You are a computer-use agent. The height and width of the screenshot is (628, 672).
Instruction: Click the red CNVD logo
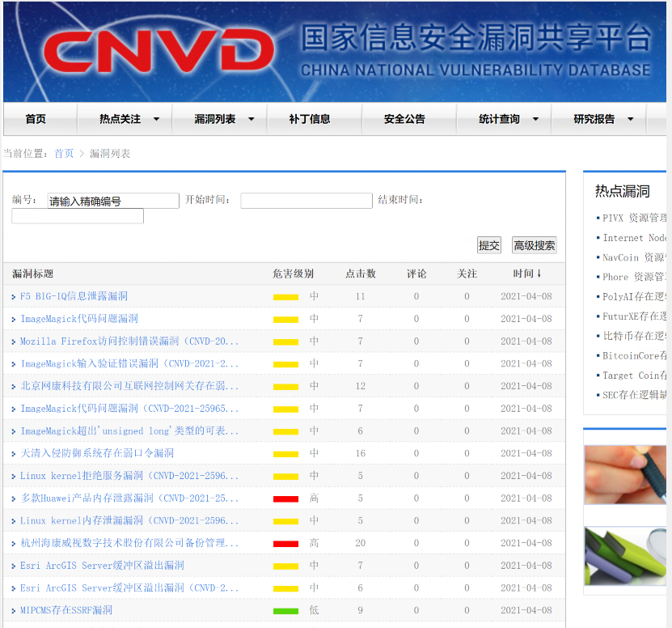(x=158, y=51)
